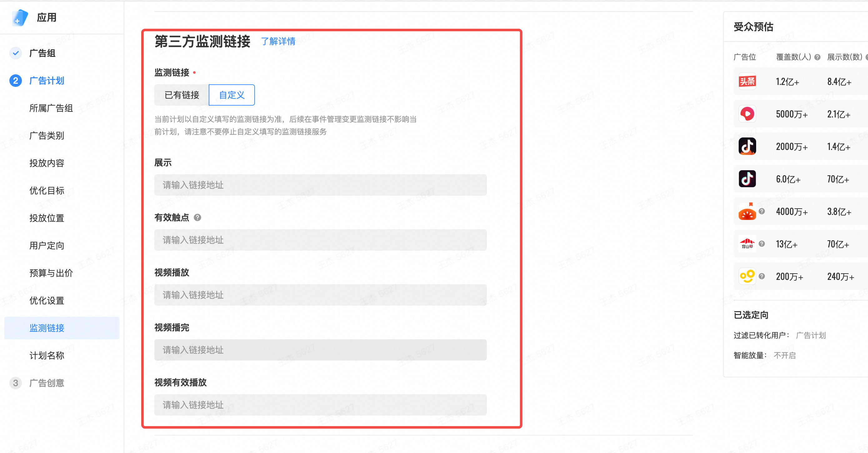Click the 展示 link address input field
The width and height of the screenshot is (868, 453).
(320, 185)
